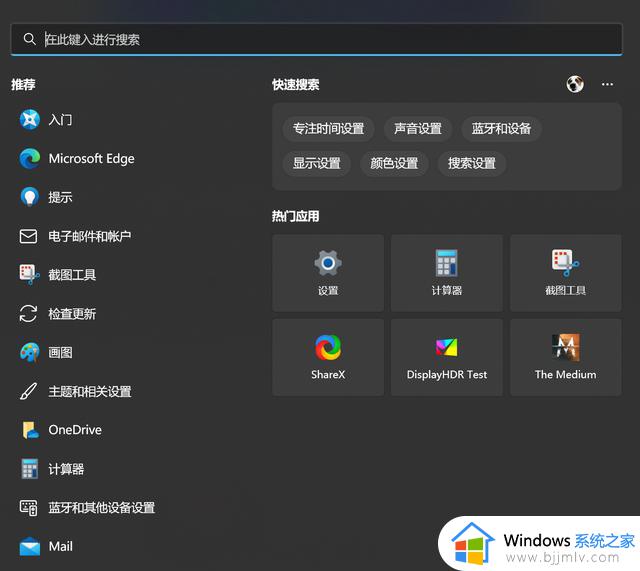Click the Microsoft Edge text label
The height and width of the screenshot is (571, 640).
tap(91, 159)
